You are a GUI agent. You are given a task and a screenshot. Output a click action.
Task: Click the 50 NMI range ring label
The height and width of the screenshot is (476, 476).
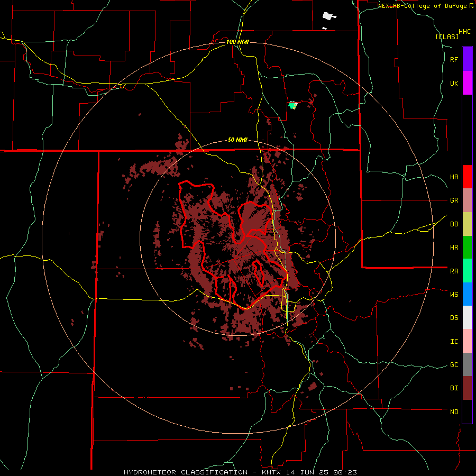[237, 140]
